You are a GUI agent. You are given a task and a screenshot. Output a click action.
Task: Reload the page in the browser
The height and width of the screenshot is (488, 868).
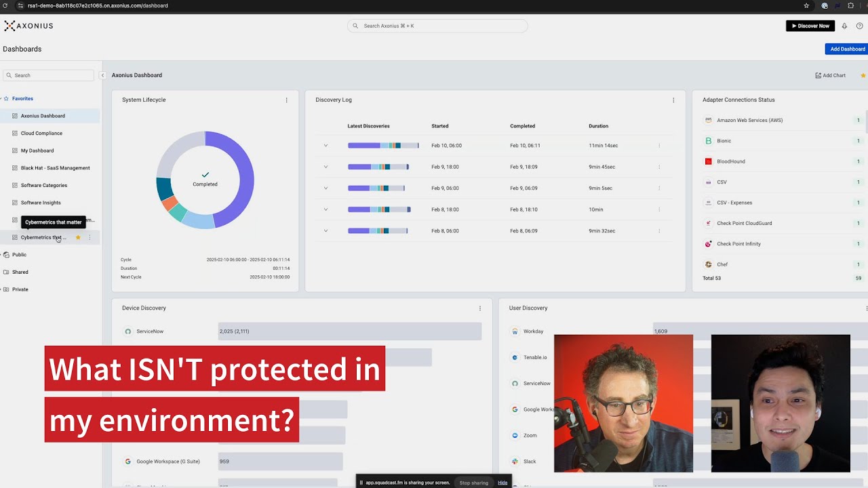pos(5,5)
